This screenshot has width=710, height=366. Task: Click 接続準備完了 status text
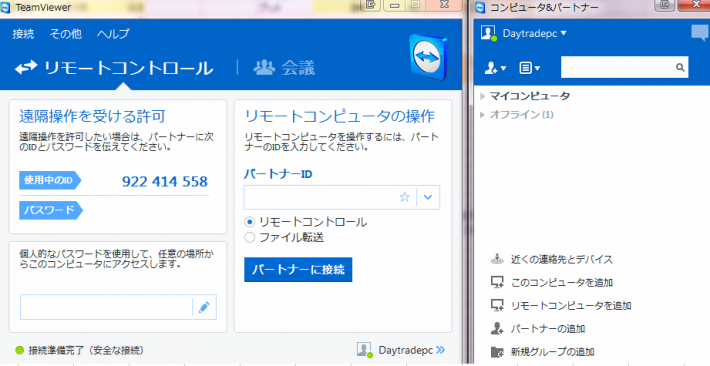[x=86, y=350]
